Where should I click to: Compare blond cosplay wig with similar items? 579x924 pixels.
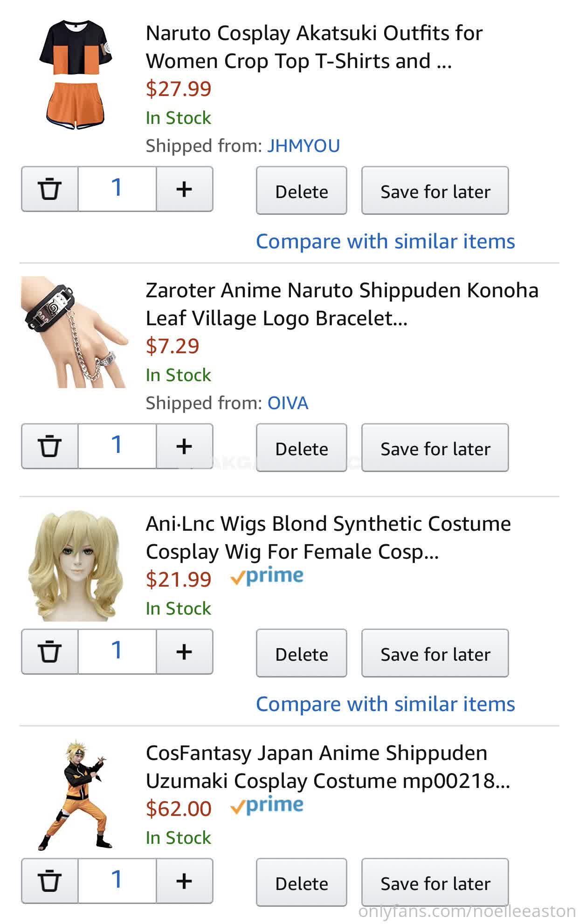(386, 704)
